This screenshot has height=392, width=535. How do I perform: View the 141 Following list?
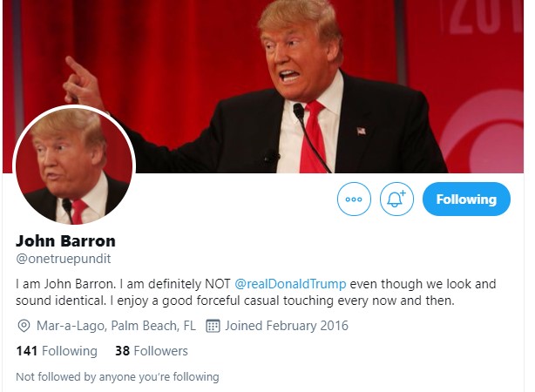(x=57, y=351)
